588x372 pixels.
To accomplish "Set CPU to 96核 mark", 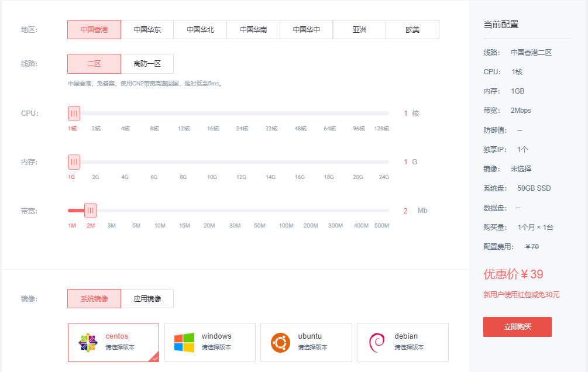I will pos(359,129).
